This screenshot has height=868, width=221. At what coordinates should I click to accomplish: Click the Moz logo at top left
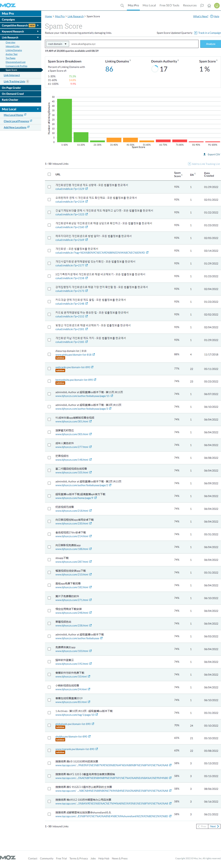pyautogui.click(x=8, y=5)
